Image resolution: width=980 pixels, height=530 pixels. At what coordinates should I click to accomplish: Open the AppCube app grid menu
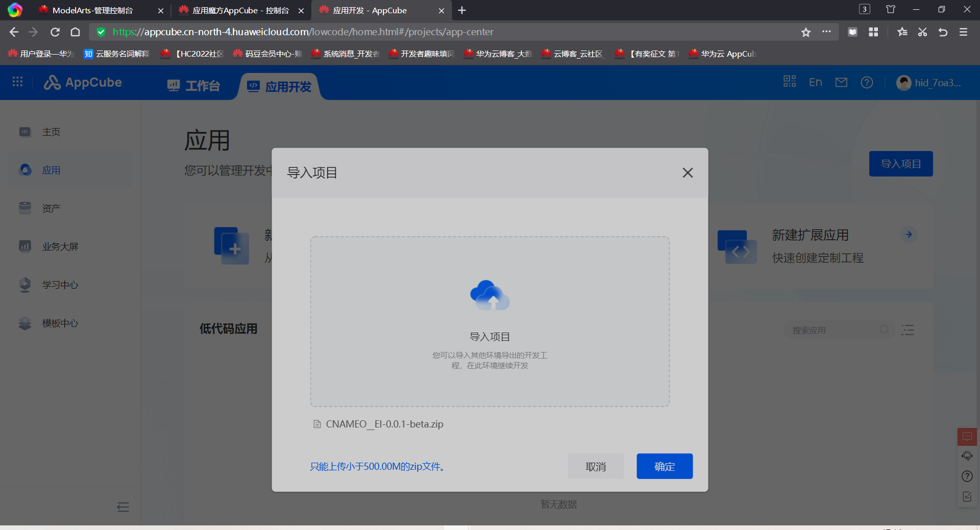(17, 82)
